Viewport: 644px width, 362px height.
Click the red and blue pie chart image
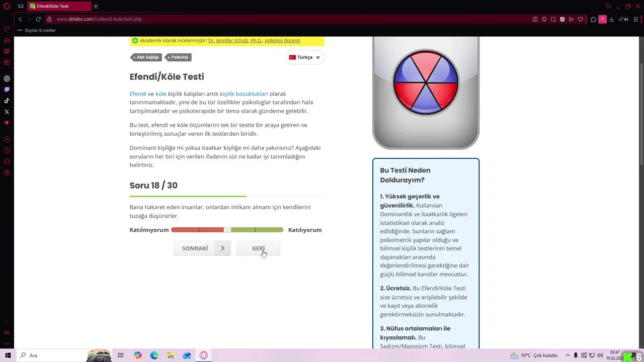(426, 82)
